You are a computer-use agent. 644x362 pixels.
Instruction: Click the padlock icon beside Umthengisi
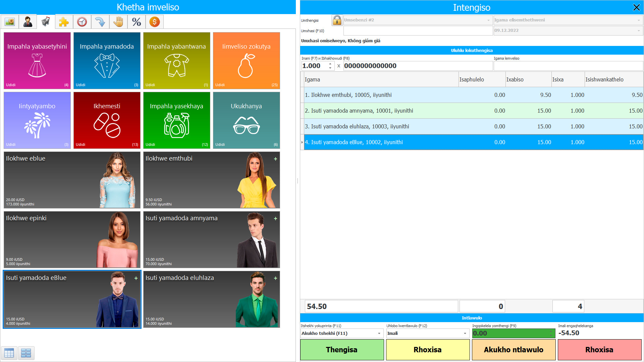[337, 20]
